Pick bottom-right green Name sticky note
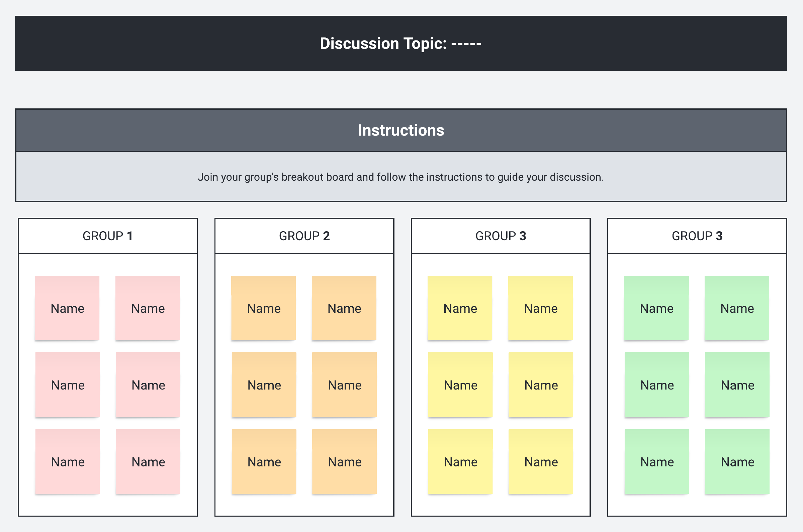This screenshot has width=803, height=532. click(737, 461)
